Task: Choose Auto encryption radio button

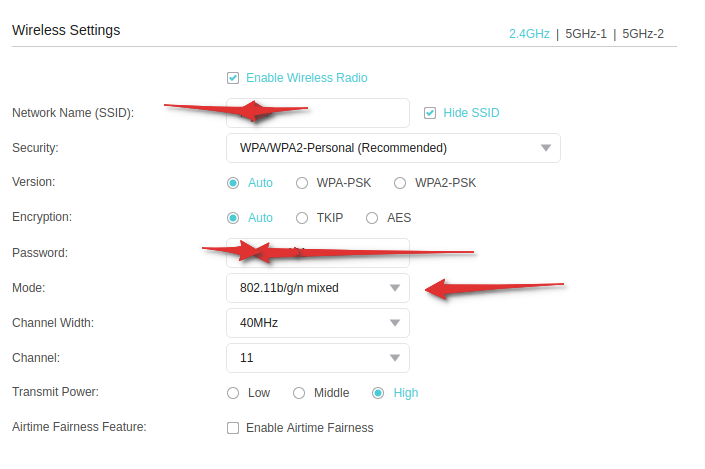Action: (x=233, y=218)
